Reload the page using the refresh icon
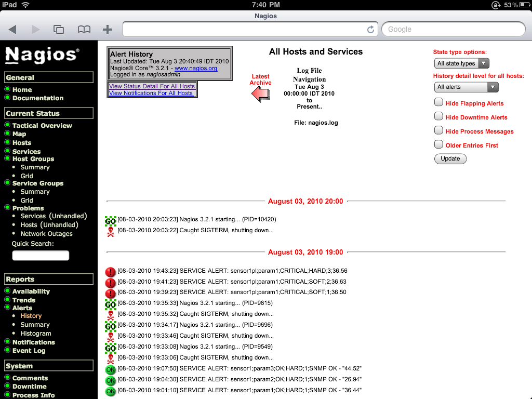532x399 pixels. pyautogui.click(x=370, y=30)
